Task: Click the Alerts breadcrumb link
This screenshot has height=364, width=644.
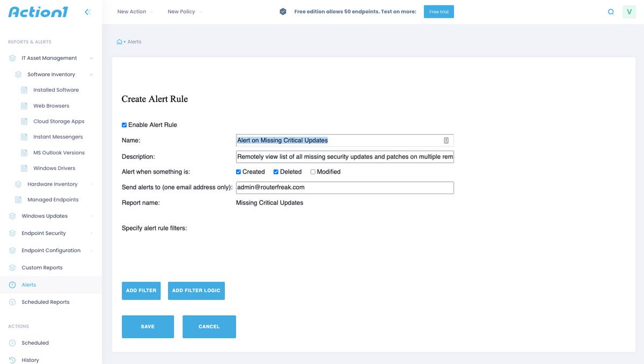Action: point(134,41)
